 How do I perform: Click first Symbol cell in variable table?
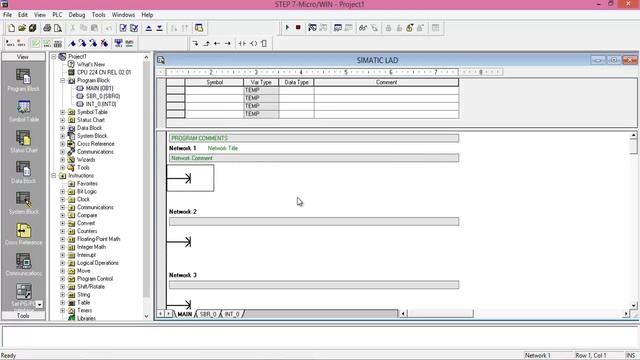[214, 90]
